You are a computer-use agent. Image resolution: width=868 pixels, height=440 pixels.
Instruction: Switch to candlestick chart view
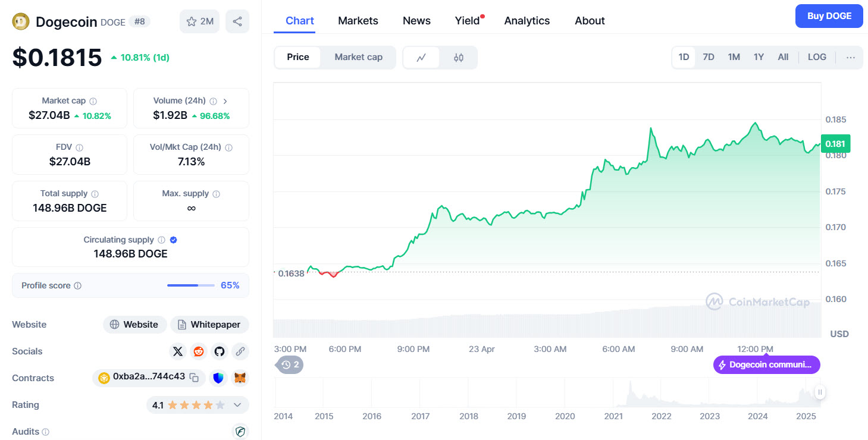(x=458, y=58)
